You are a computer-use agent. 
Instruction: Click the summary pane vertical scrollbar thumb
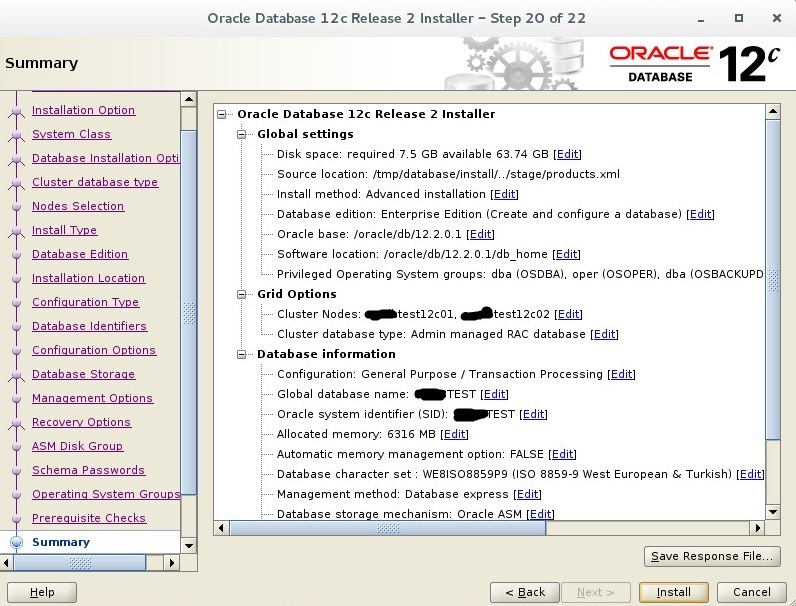(x=773, y=280)
